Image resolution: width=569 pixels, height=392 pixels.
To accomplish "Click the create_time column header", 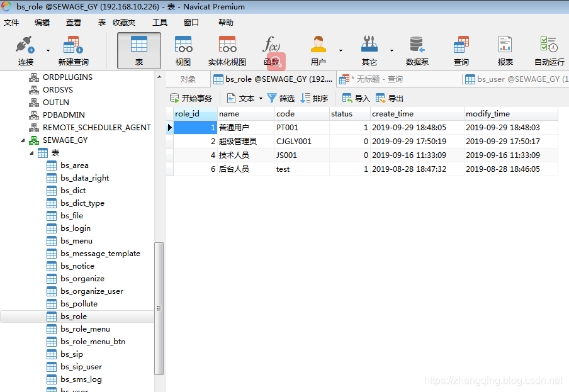I will pos(417,114).
